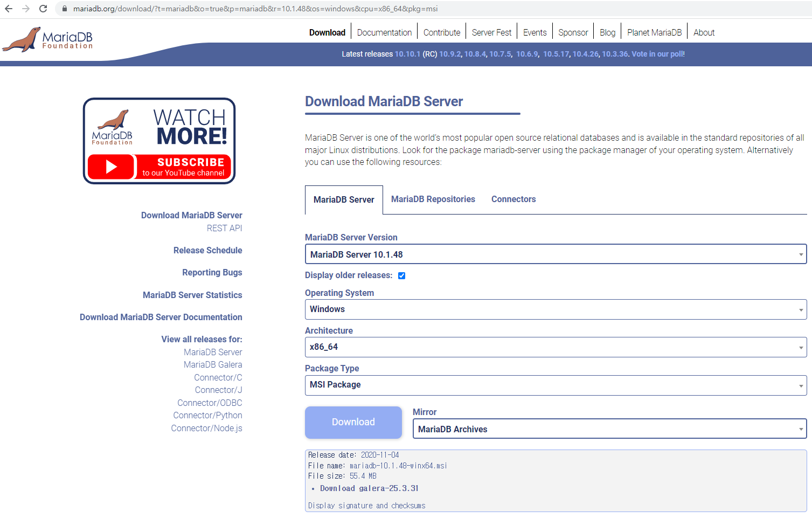Open Connector/C releases link
This screenshot has width=812, height=518.
tap(218, 377)
